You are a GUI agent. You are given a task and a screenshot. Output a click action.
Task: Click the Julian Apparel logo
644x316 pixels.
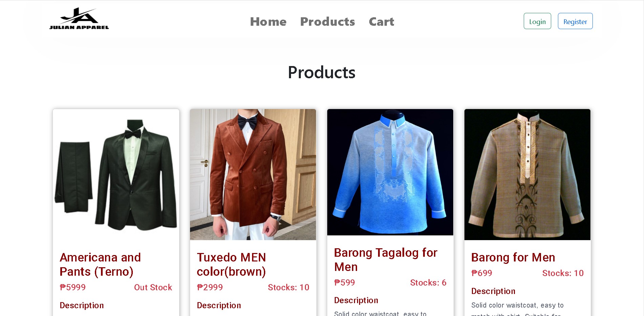coord(79,19)
